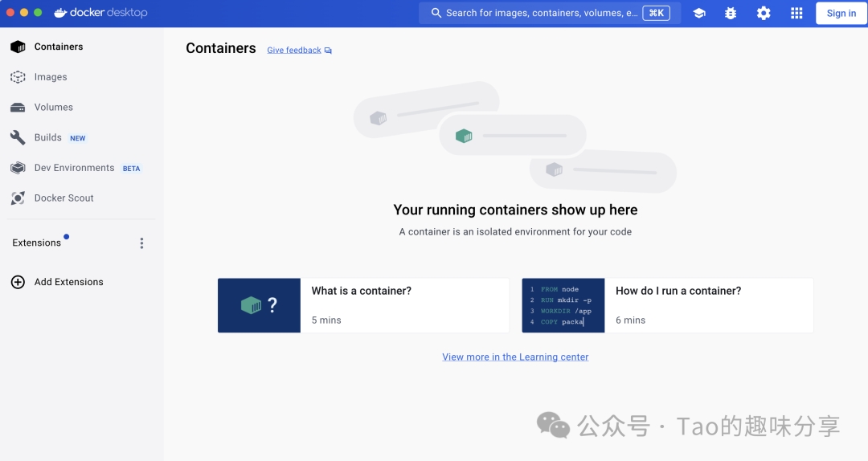
Task: Open Troubleshoot via the bug icon
Action: click(731, 14)
